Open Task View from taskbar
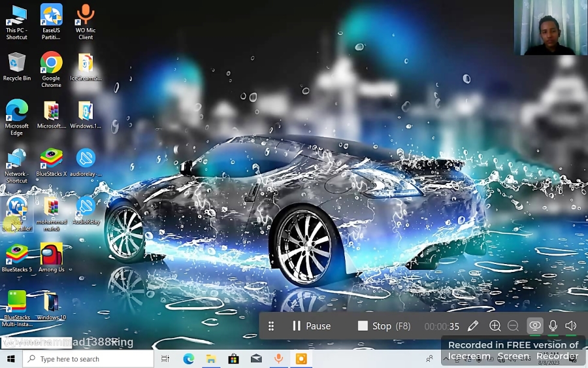The image size is (588, 368). click(165, 359)
